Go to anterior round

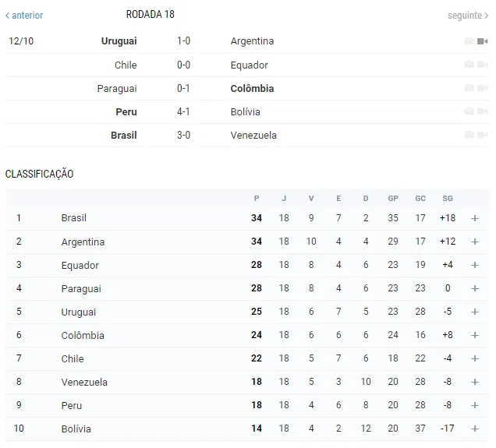point(24,15)
